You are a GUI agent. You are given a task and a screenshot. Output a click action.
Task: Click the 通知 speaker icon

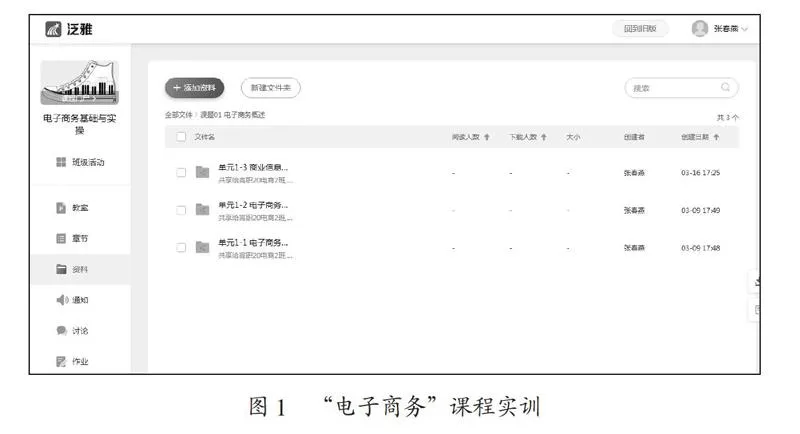pyautogui.click(x=62, y=300)
